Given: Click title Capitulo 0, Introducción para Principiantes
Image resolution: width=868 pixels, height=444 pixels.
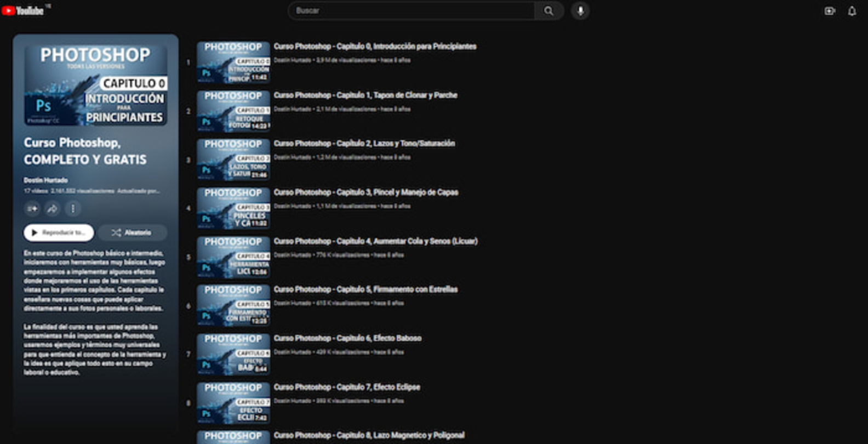Looking at the screenshot, I should pos(375,47).
